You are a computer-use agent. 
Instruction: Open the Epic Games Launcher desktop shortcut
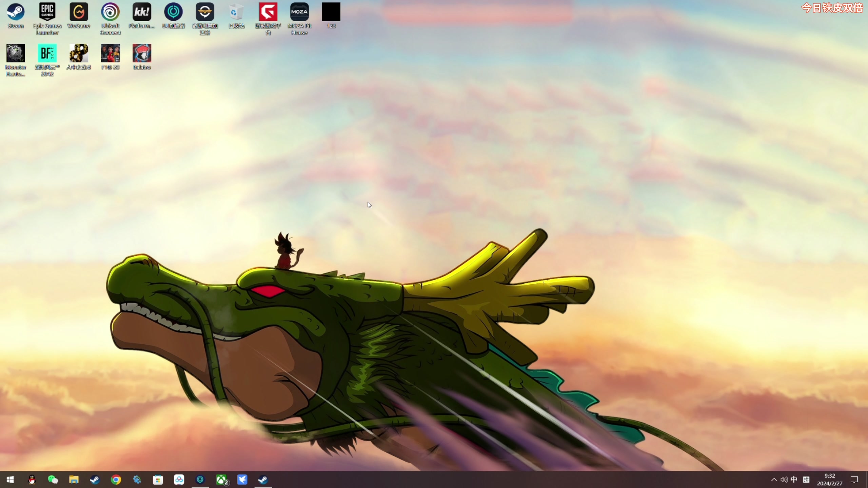pos(47,12)
